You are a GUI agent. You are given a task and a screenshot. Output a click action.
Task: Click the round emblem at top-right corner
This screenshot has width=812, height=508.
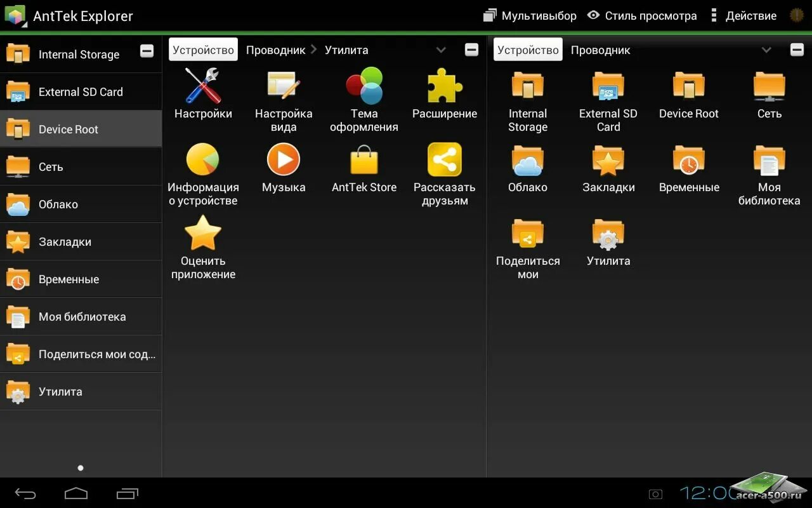click(x=797, y=16)
